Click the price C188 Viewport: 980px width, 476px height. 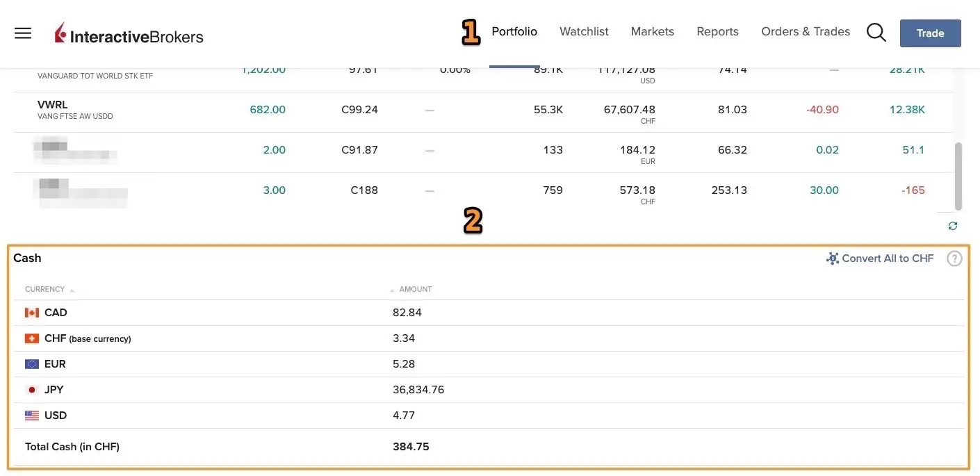coord(364,190)
